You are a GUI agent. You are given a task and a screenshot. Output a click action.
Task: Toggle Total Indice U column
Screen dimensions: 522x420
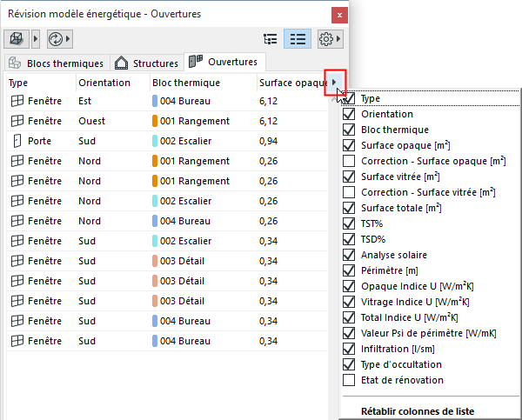coord(349,317)
